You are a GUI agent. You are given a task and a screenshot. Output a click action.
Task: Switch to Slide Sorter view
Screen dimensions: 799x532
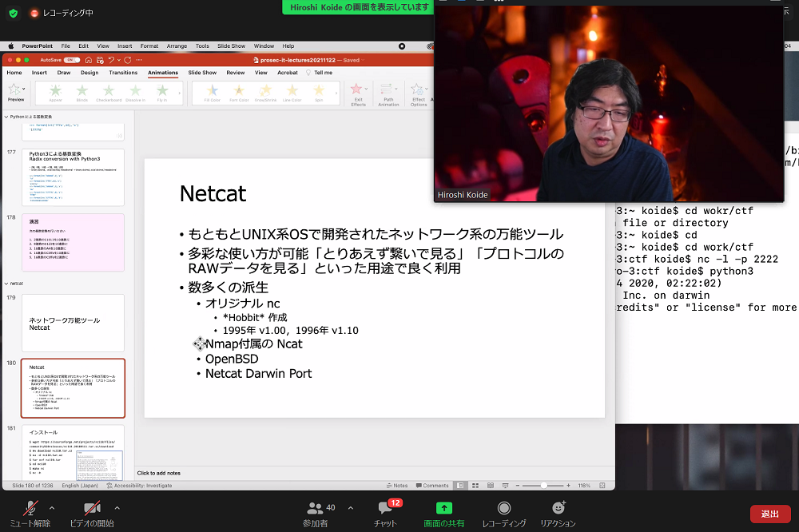pos(475,486)
